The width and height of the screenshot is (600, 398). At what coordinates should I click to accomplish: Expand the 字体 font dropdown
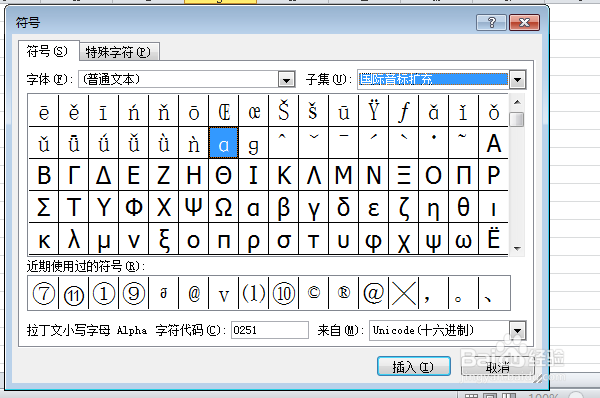pos(286,80)
